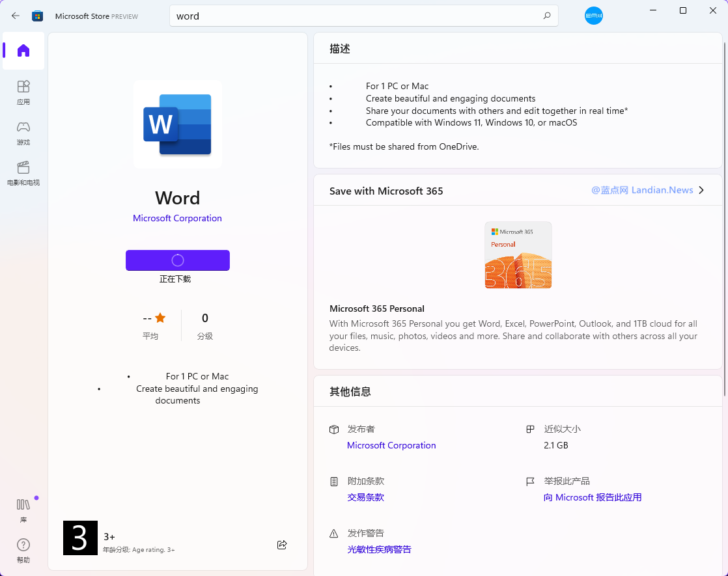Click the vertical scrollbar on right edge
Image resolution: width=728 pixels, height=576 pixels.
point(724,215)
